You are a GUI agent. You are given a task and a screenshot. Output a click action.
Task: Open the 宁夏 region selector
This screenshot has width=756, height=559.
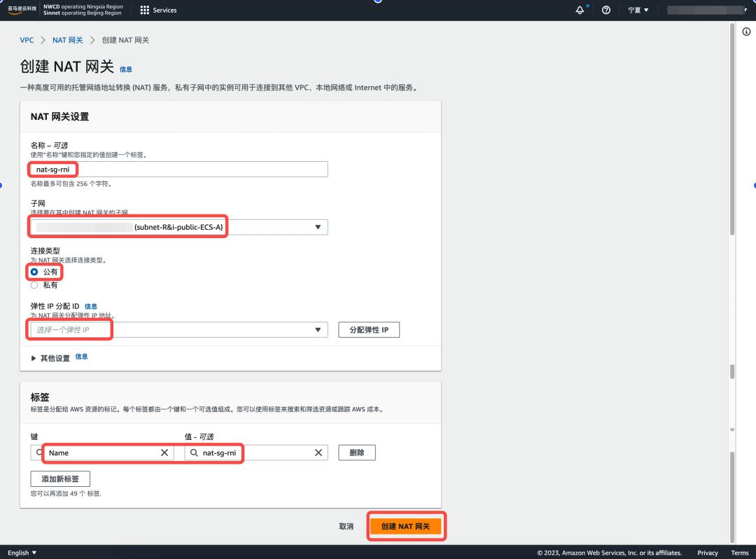(x=638, y=10)
